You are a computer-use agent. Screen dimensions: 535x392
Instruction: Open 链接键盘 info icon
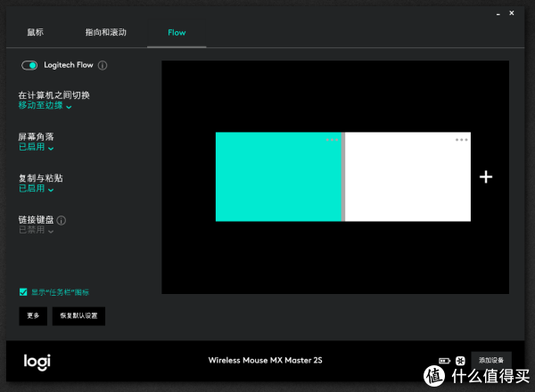coord(61,220)
